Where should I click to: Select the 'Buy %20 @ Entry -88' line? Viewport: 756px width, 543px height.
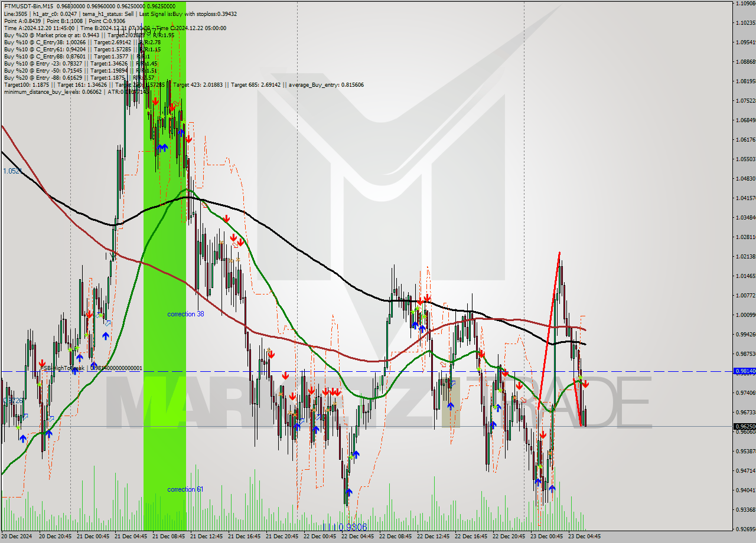click(x=79, y=77)
